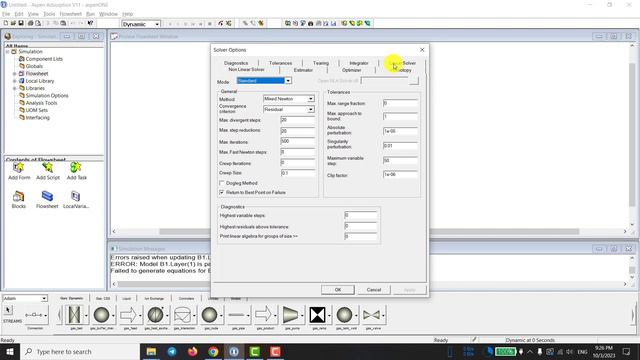Click the context Help arrow toolbar icon

click(90, 24)
